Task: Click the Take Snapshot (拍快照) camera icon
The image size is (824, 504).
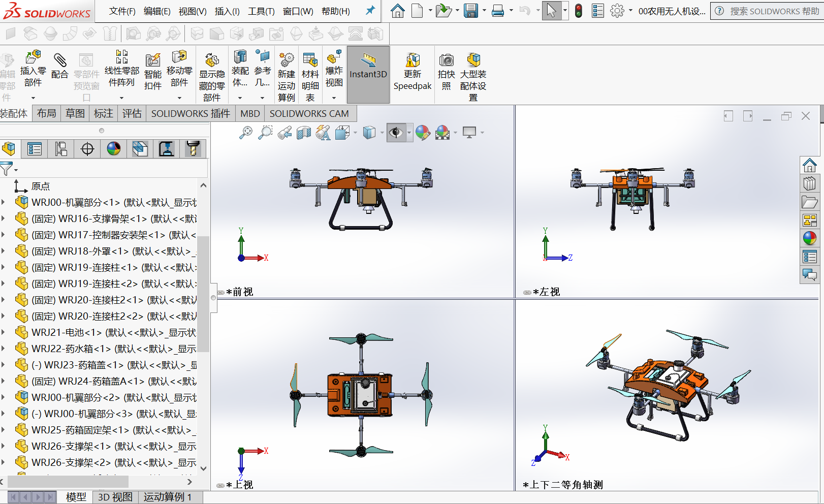Action: click(x=446, y=60)
